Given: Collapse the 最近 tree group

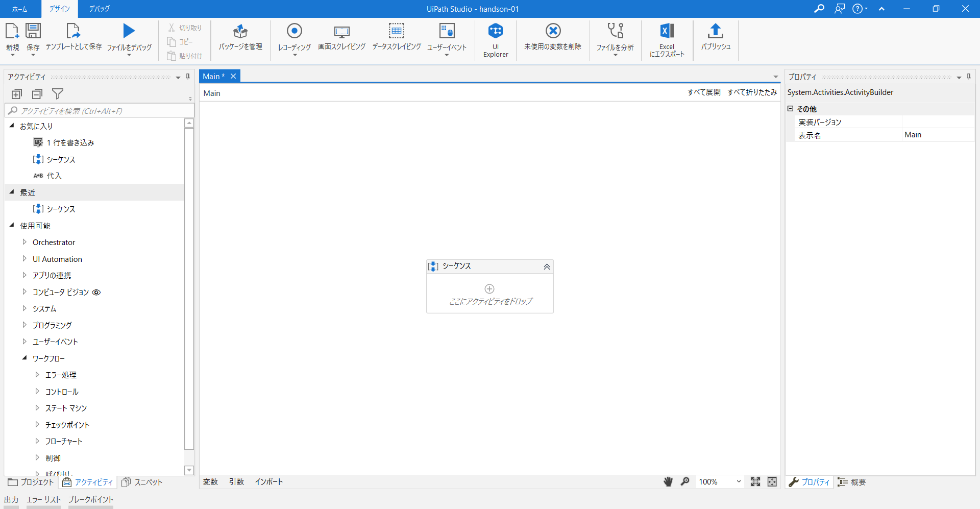Looking at the screenshot, I should [x=12, y=192].
